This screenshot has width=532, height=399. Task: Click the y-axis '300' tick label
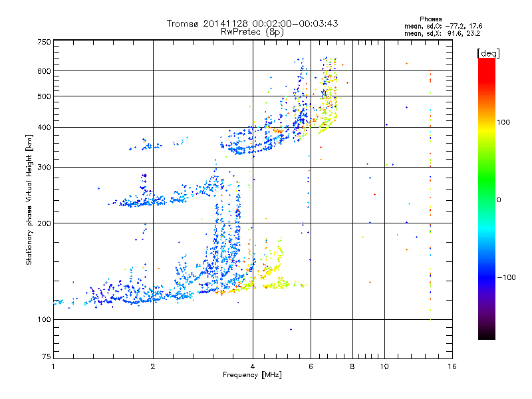point(44,168)
